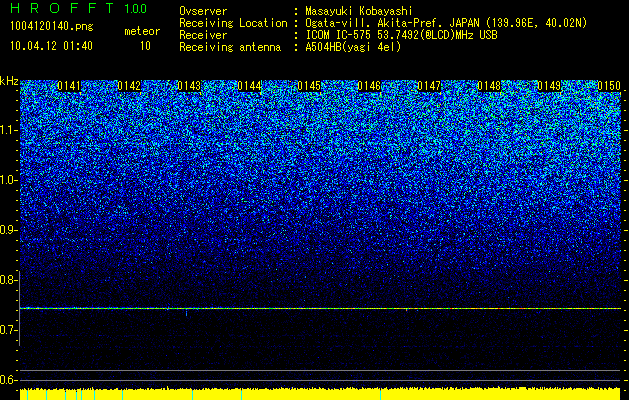Click the 0144 time marker
The image size is (629, 400).
[249, 86]
